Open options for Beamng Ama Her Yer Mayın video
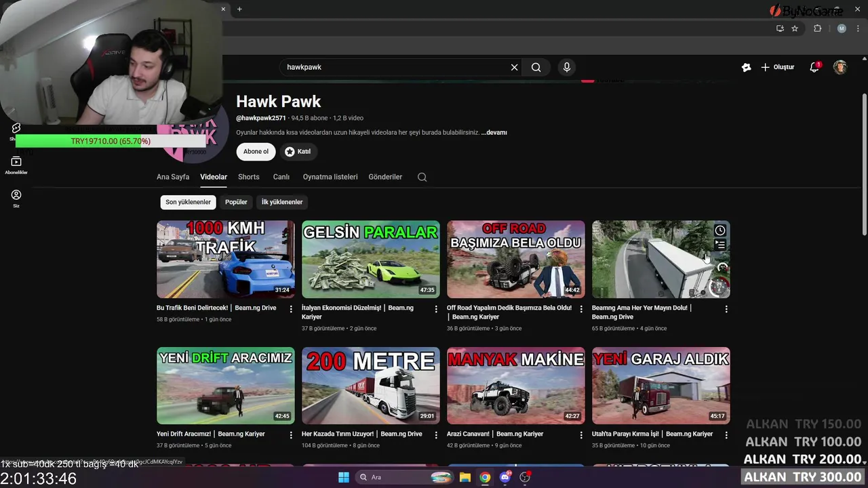The width and height of the screenshot is (868, 488). [726, 309]
